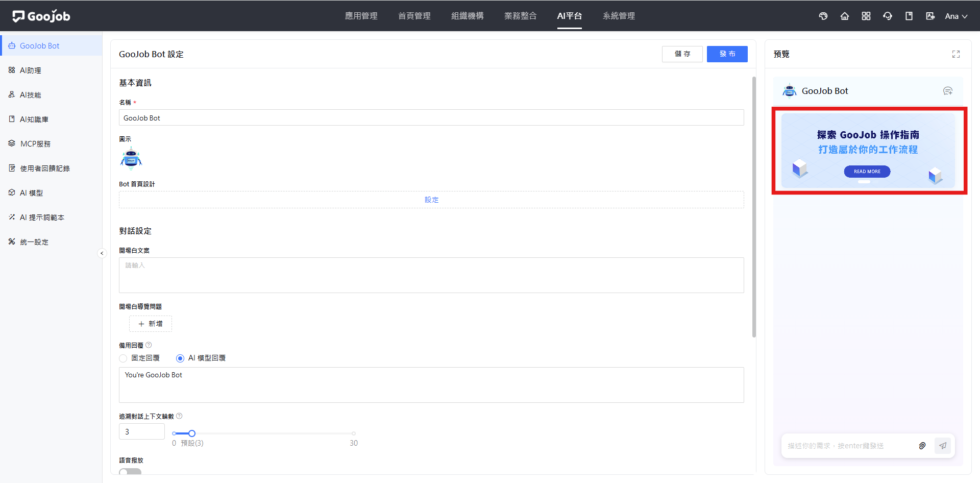
Task: Start a new chat in preview
Action: coord(948,91)
